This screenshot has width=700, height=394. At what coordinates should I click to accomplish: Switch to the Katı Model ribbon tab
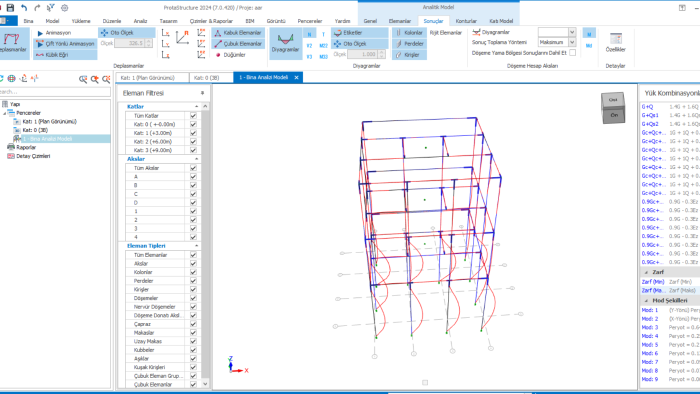pos(501,21)
